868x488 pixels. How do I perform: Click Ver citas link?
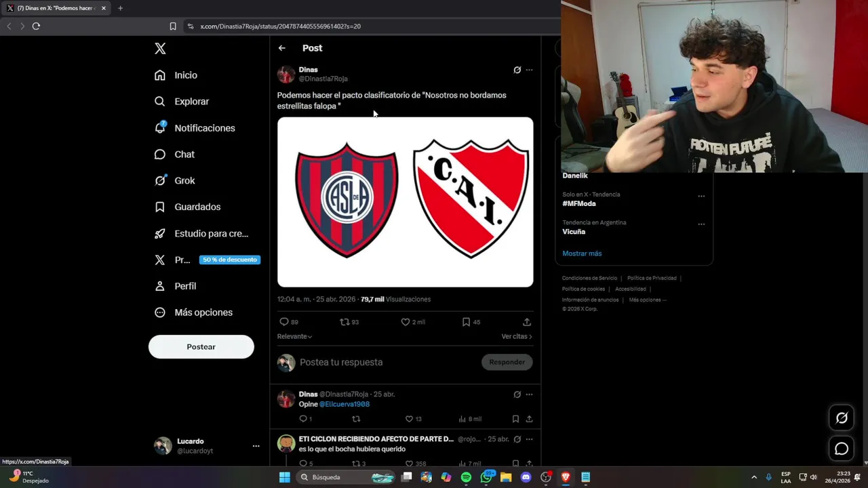(517, 336)
